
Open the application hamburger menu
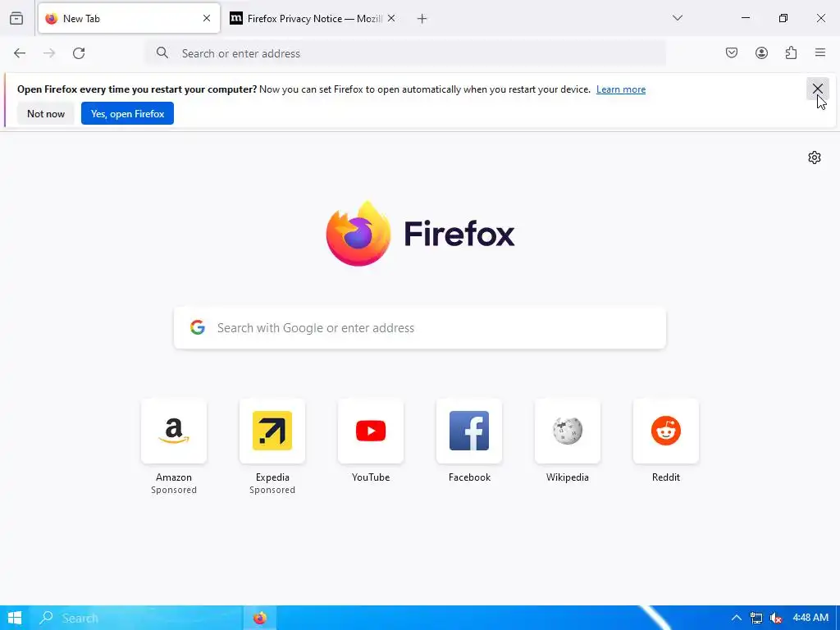820,52
